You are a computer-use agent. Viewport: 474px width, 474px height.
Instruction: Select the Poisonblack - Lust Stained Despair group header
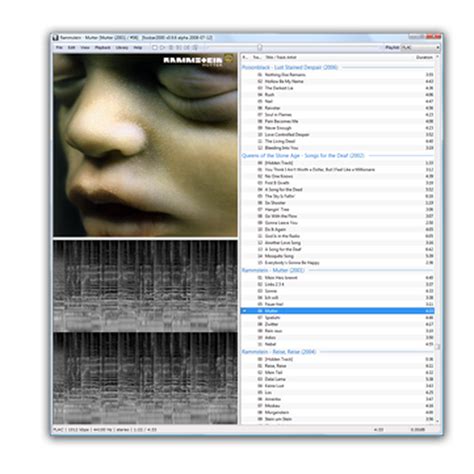[337, 67]
